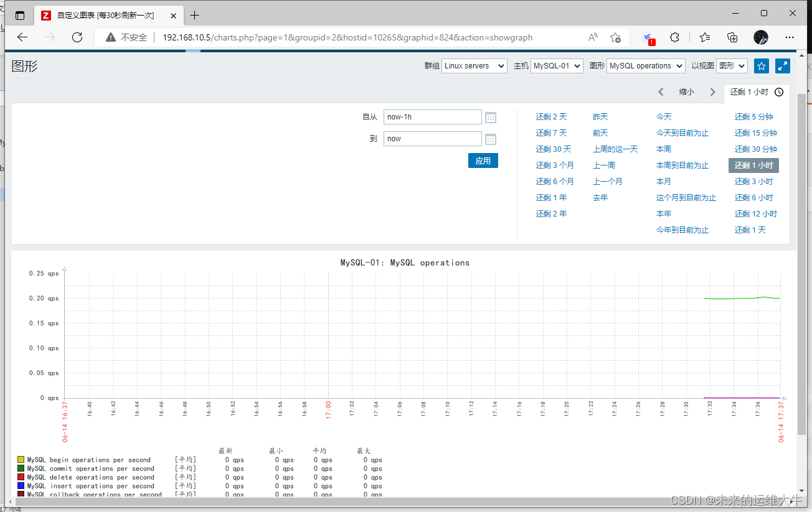812x512 pixels.
Task: Apply the time range with 应用 button
Action: (x=483, y=160)
